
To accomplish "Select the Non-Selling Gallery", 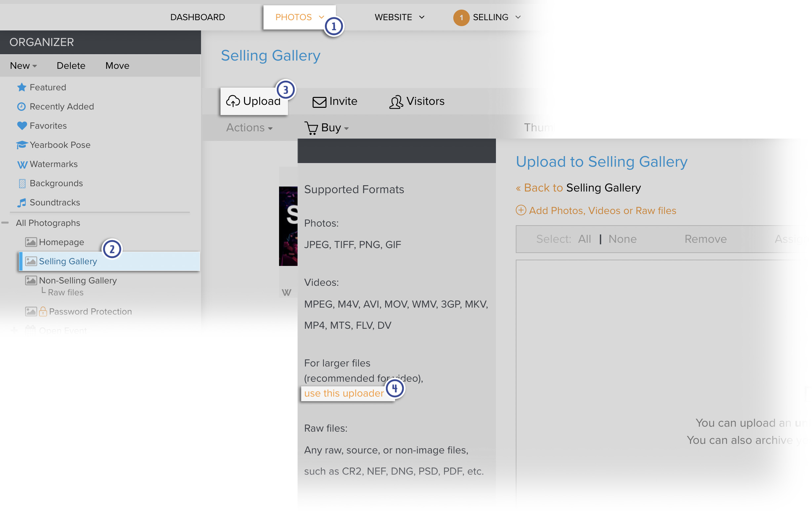I will point(78,280).
